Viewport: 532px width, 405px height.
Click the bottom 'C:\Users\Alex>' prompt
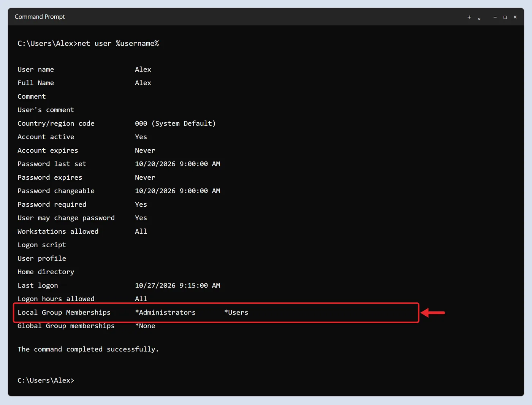pyautogui.click(x=46, y=380)
